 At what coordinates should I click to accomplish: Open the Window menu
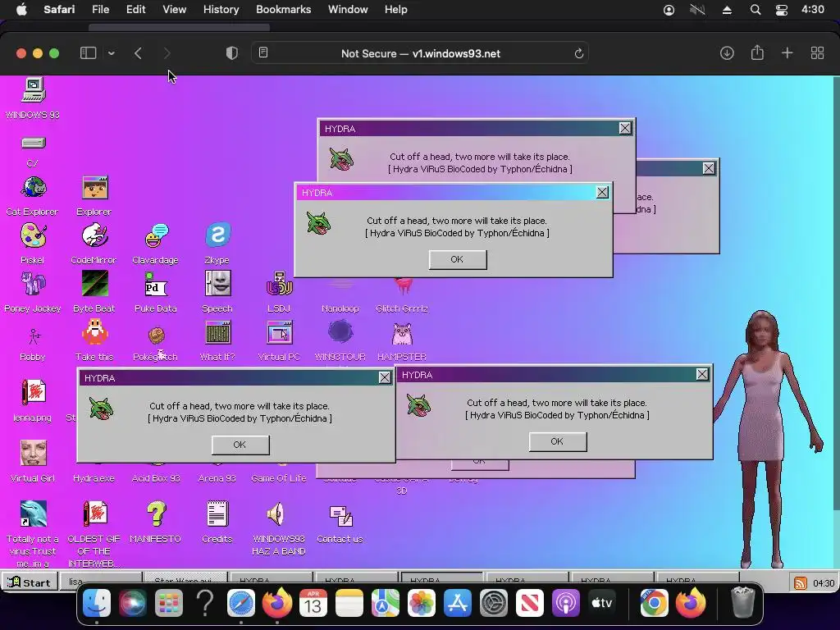348,10
